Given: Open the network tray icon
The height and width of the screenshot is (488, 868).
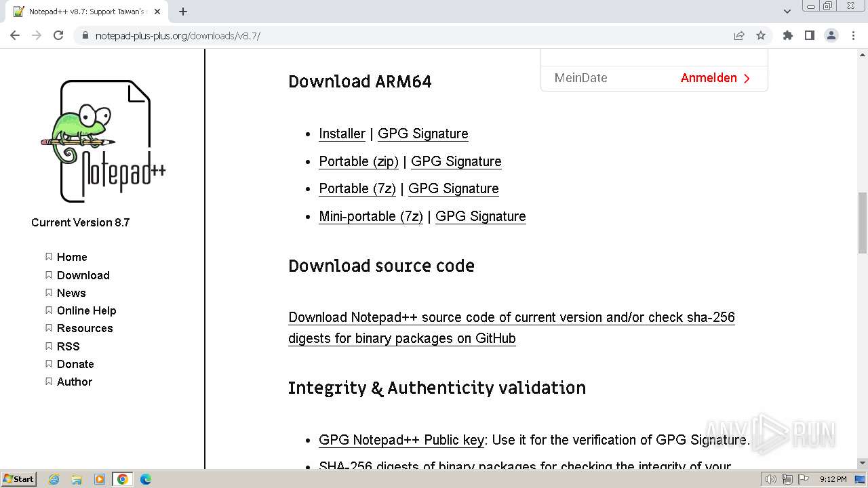Looking at the screenshot, I should [x=787, y=479].
